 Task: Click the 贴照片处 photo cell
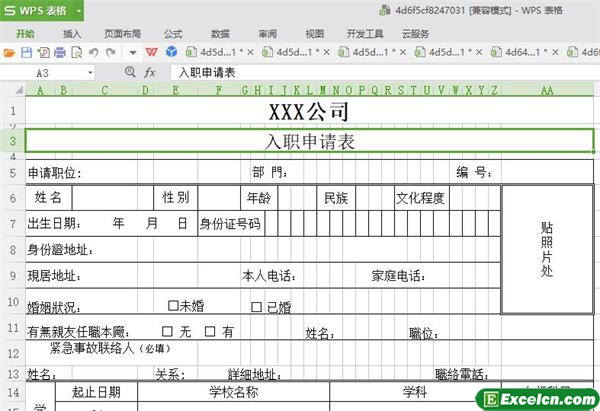547,250
